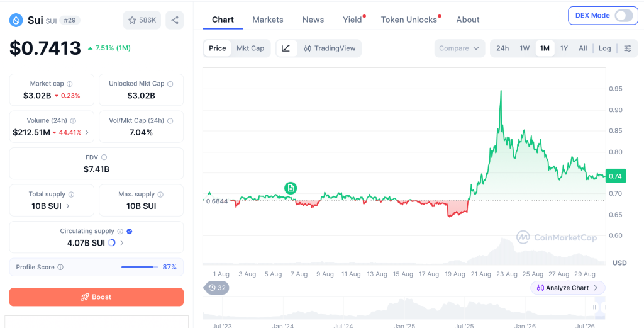Click the Unlocked Mkt Cap info icon
The height and width of the screenshot is (328, 644).
pyautogui.click(x=170, y=84)
